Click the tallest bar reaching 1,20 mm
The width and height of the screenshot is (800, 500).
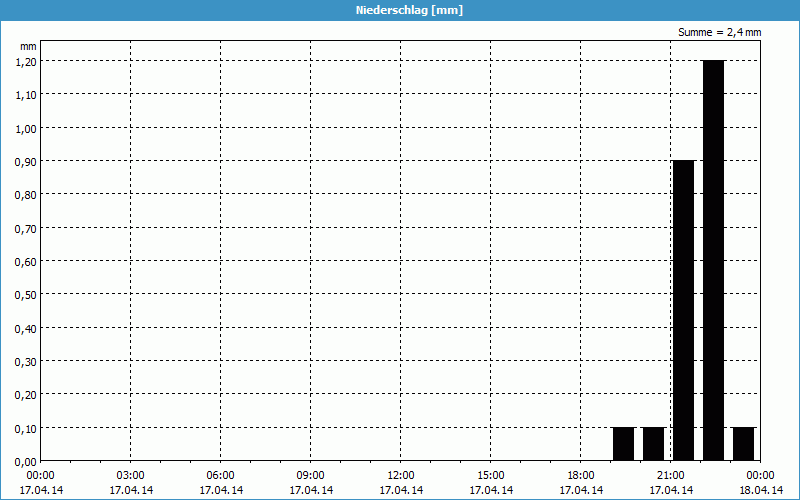[x=713, y=260]
